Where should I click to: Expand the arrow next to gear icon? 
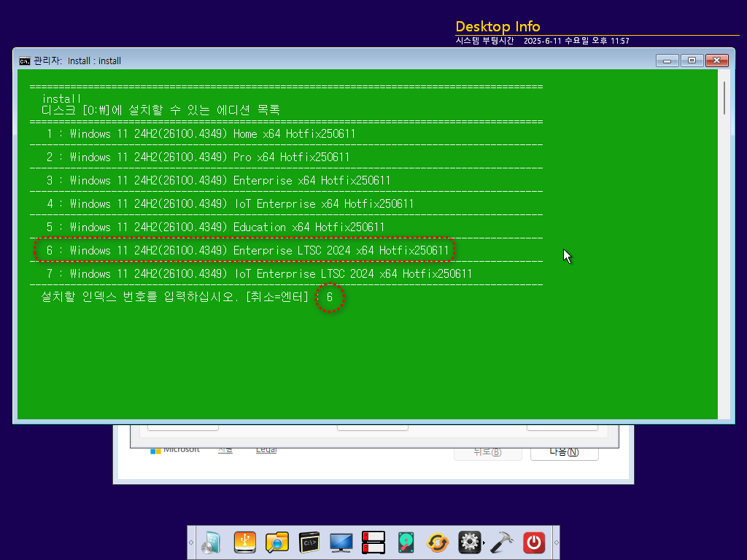point(484,542)
